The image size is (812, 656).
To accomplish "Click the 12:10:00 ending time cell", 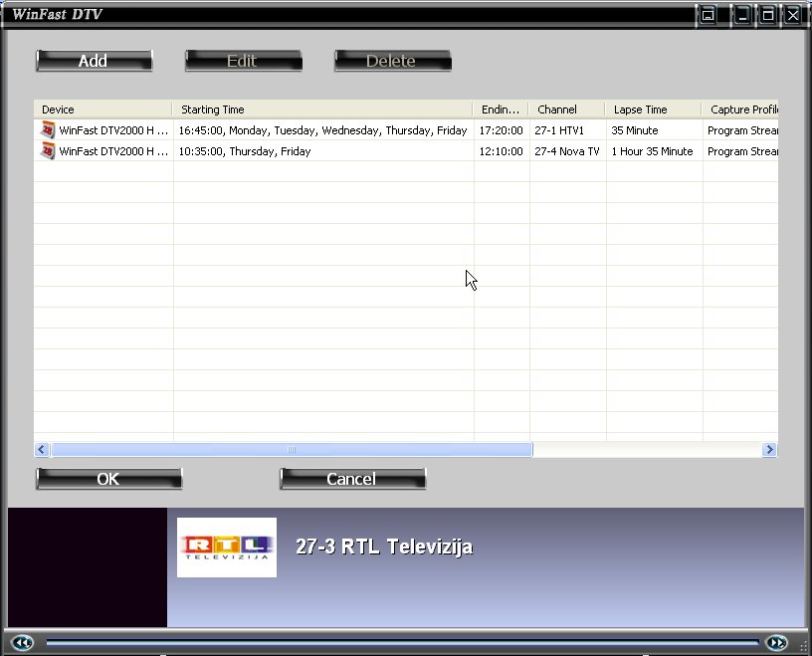I will point(501,151).
